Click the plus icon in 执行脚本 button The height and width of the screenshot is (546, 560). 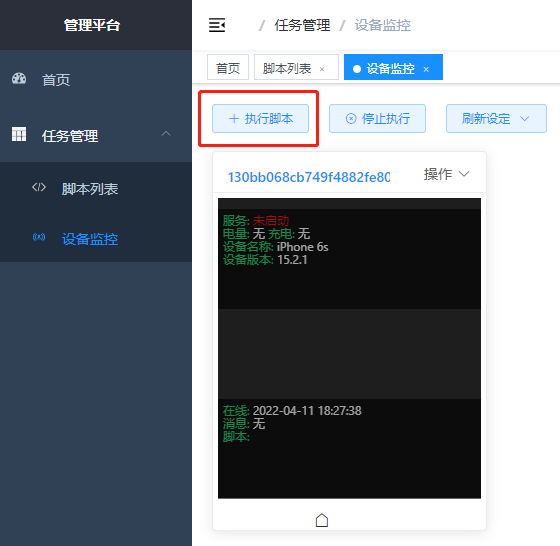click(x=234, y=119)
